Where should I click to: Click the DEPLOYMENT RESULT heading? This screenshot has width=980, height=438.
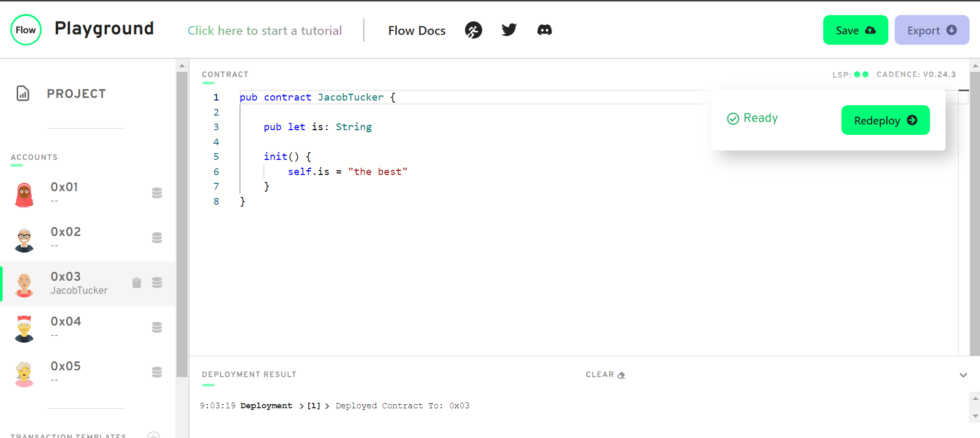[249, 374]
